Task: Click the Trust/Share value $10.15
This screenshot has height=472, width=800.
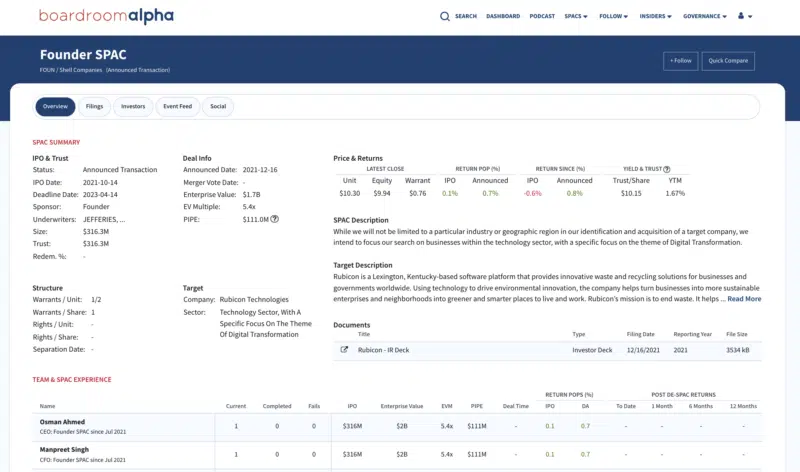Action: 631,193
